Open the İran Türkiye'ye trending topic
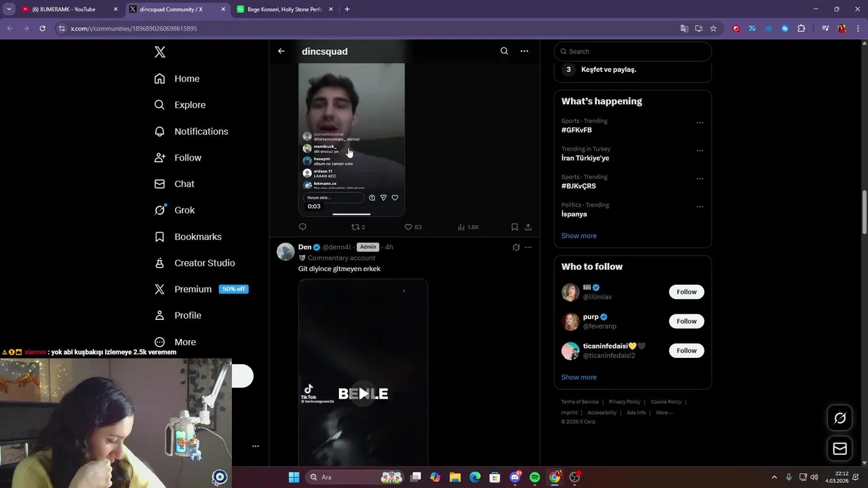The height and width of the screenshot is (488, 868). click(x=585, y=158)
